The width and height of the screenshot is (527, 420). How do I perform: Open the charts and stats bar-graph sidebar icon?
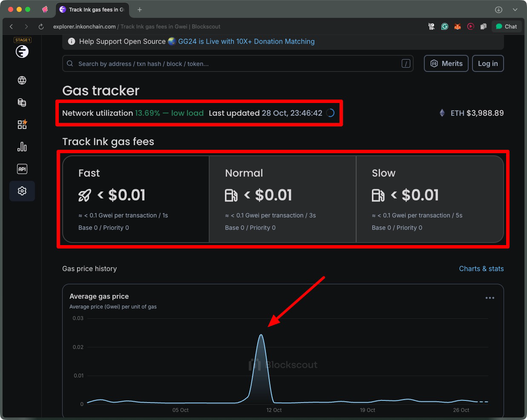tap(22, 146)
